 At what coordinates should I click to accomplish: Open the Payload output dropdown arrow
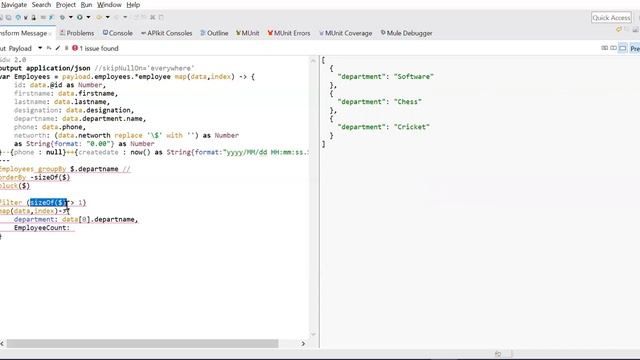pos(40,48)
